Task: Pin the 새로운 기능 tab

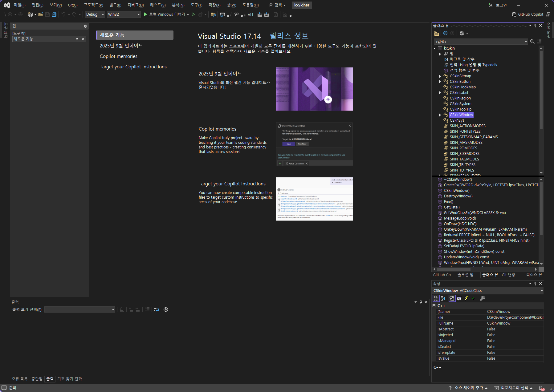Action: pos(77,39)
